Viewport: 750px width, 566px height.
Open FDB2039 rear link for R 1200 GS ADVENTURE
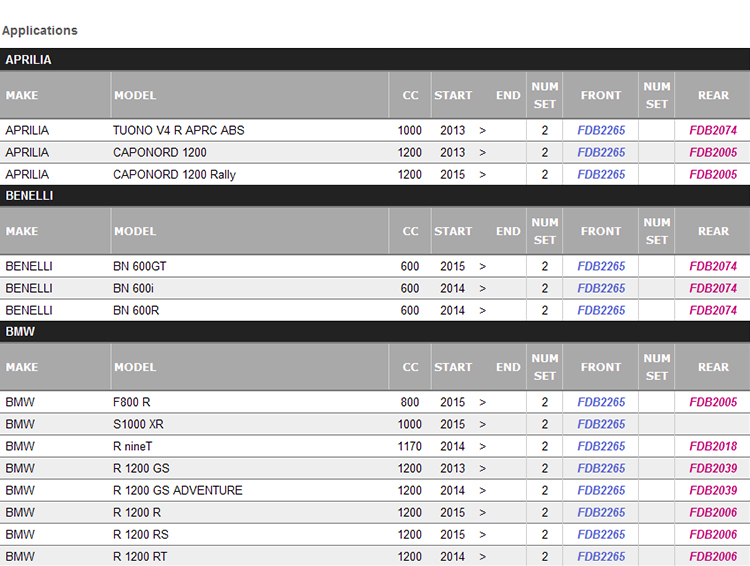tap(713, 490)
